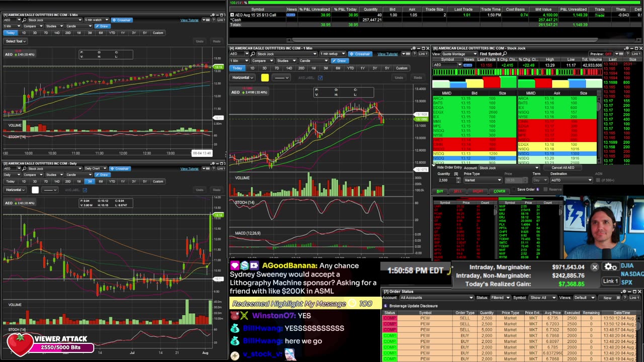Open View Tutorial link in 5 Min chart
This screenshot has height=362, width=644.
(189, 20)
